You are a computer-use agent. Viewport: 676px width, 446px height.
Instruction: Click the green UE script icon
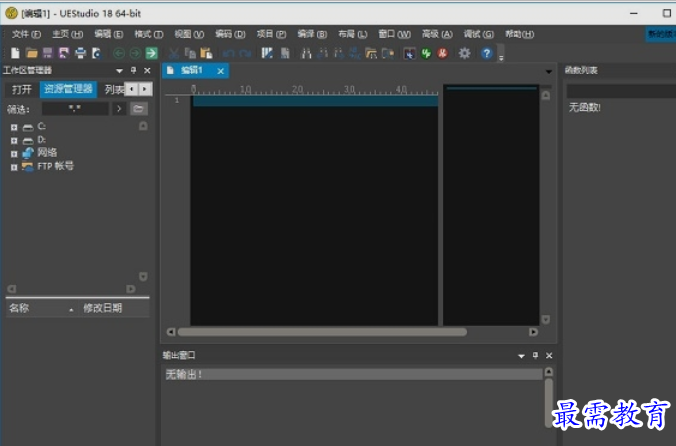pos(426,53)
